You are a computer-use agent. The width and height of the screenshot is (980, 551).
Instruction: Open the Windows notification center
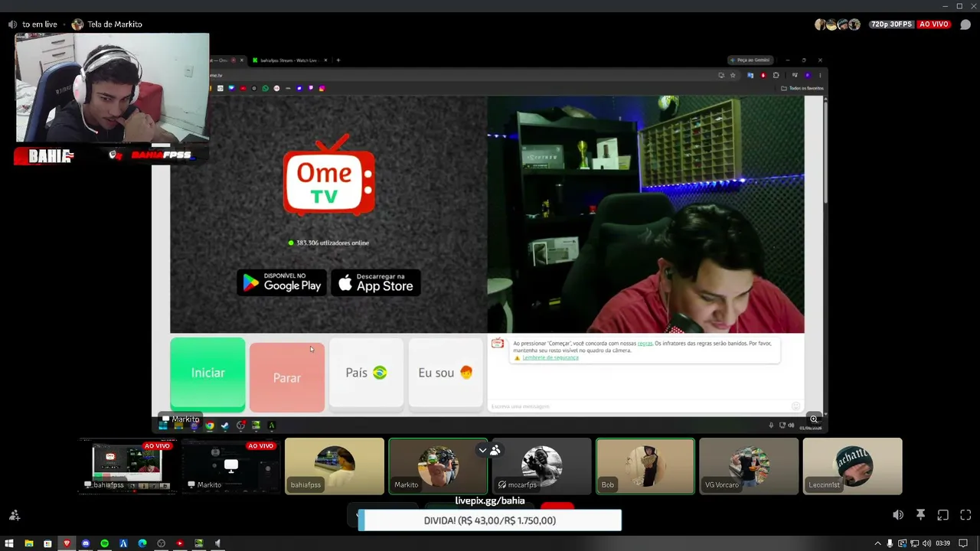tap(963, 543)
